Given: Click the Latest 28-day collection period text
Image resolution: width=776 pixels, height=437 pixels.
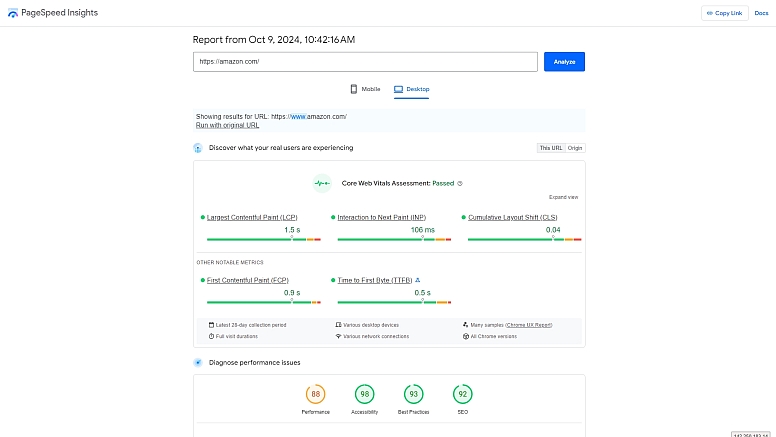Looking at the screenshot, I should click(x=251, y=325).
